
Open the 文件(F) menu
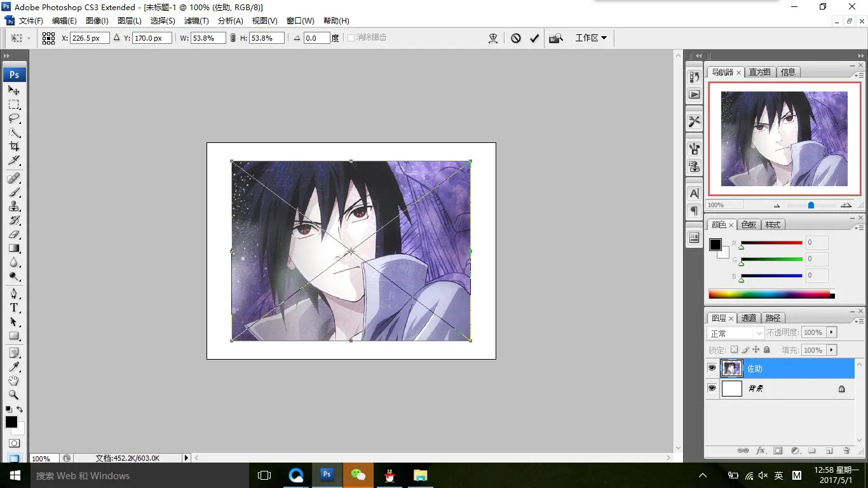point(31,21)
